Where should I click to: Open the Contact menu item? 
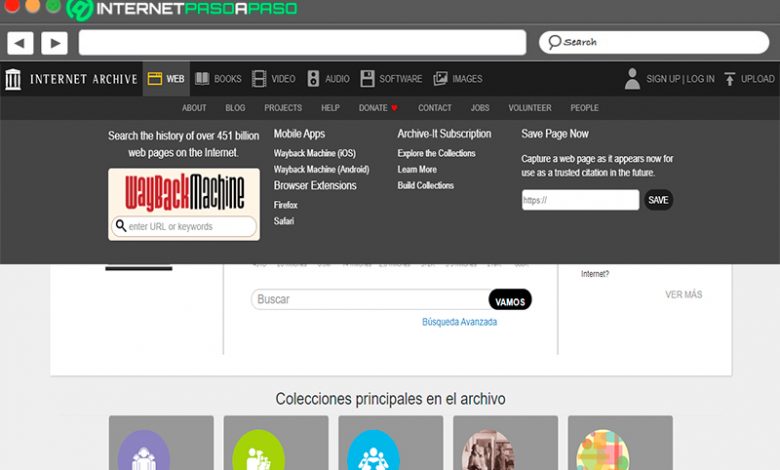(435, 108)
